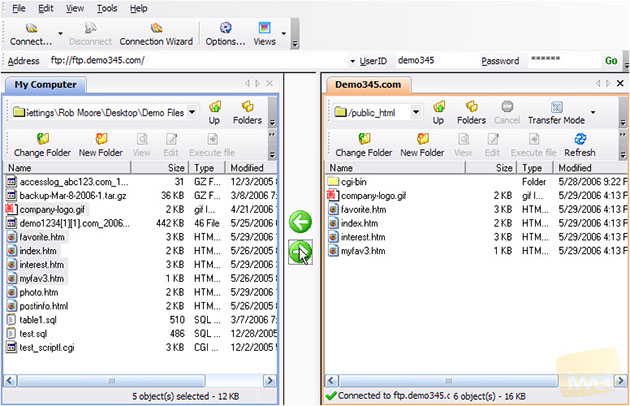630x406 pixels.
Task: Click the Options toolbar icon
Action: [225, 33]
